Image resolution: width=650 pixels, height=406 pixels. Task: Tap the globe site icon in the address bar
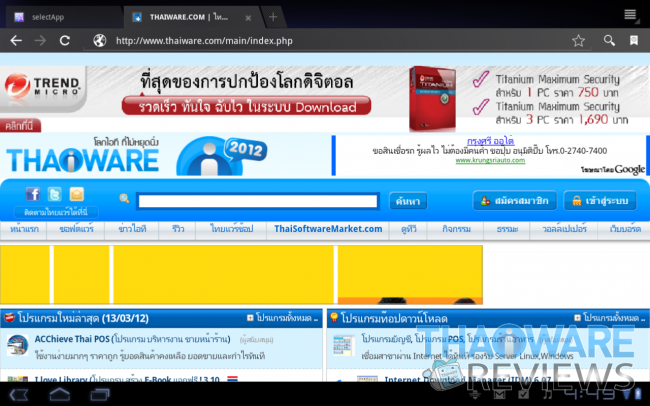tap(99, 41)
